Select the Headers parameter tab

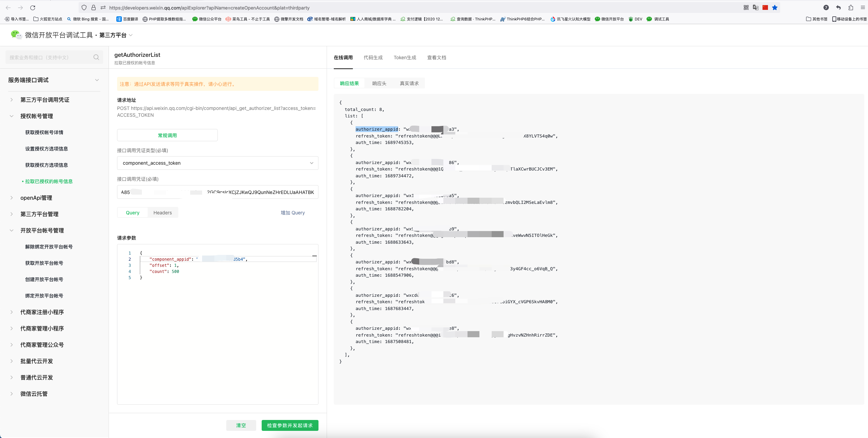(x=162, y=213)
